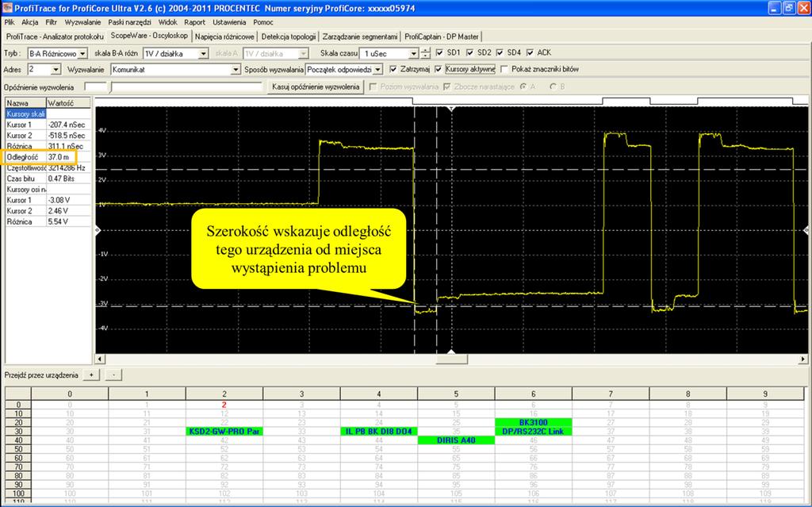
Task: Open the Akcja menu
Action: tap(29, 22)
